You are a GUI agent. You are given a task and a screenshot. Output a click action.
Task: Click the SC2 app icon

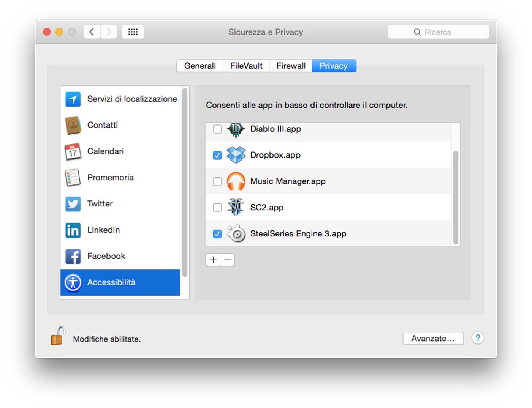236,207
